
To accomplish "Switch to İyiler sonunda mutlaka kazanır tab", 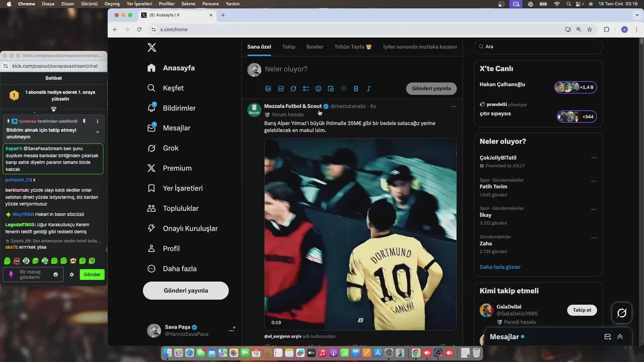I will [420, 47].
